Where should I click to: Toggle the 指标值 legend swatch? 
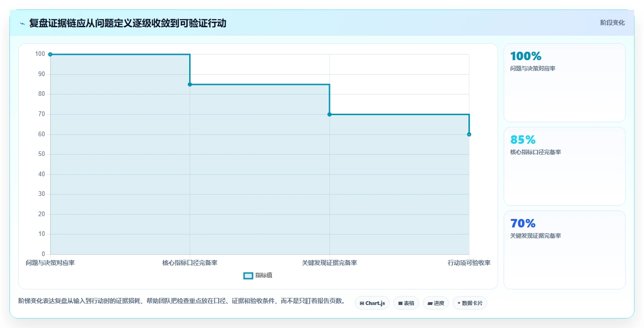[x=248, y=275]
